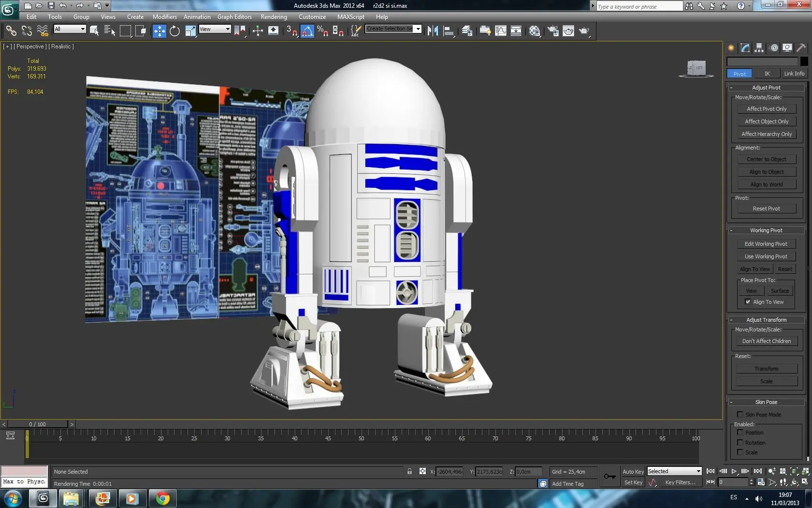
Task: Open the MAXScript menu
Action: pyautogui.click(x=350, y=17)
